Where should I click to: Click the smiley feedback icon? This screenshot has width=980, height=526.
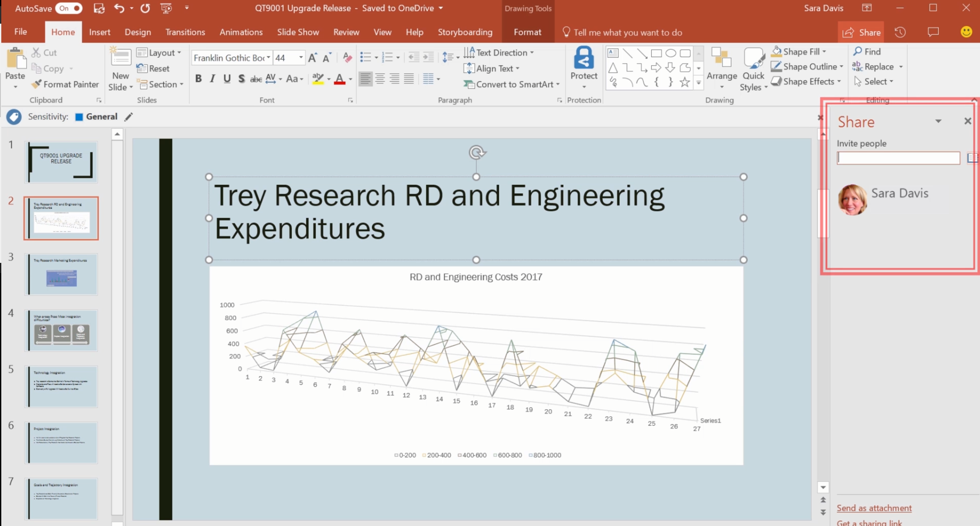tap(966, 32)
